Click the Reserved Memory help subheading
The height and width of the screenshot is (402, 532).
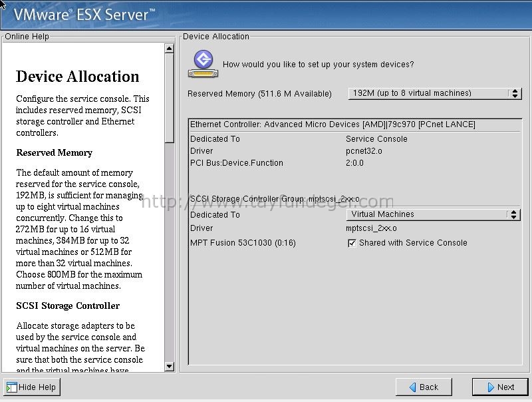55,153
